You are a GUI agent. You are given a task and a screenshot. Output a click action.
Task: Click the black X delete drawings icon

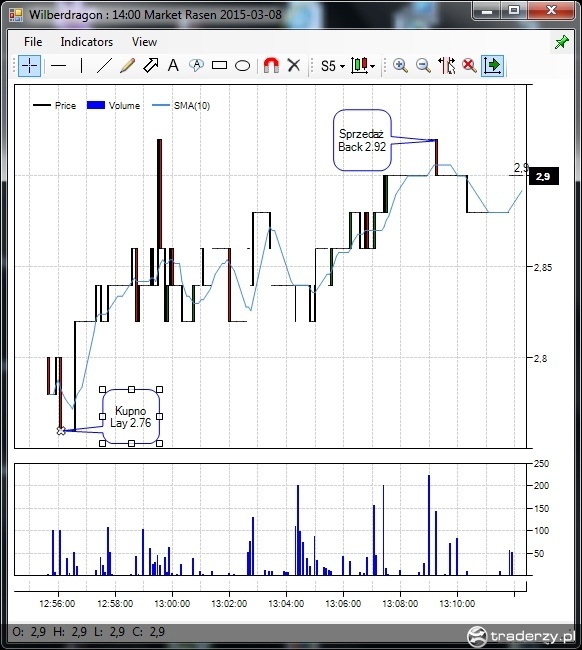[294, 65]
